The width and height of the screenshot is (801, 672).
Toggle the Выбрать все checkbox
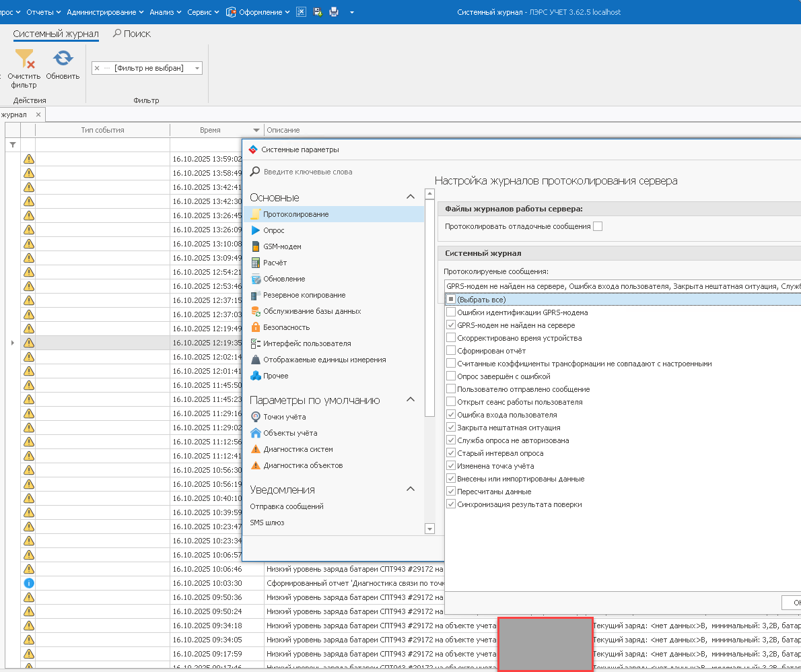(x=451, y=300)
